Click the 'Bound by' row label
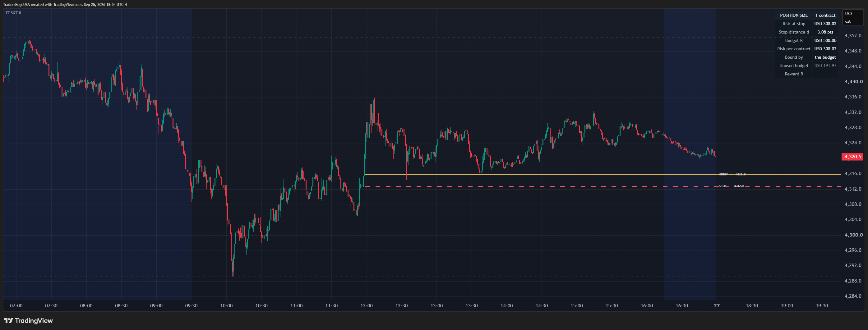This screenshot has width=868, height=330. 793,57
